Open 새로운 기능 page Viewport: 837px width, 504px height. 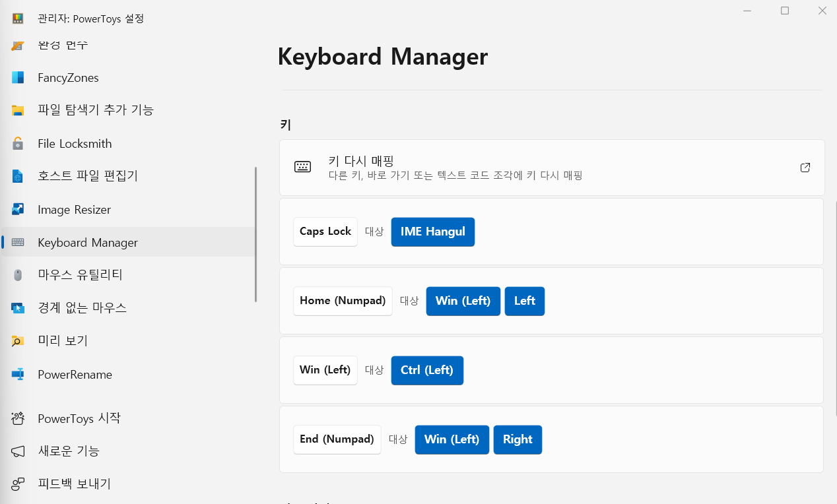coord(129,451)
